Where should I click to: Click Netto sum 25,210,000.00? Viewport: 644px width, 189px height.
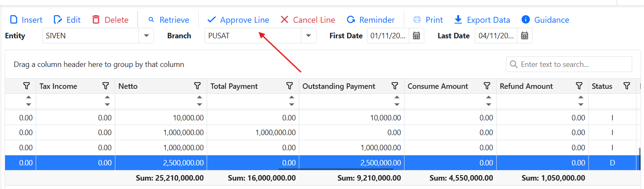tap(170, 178)
